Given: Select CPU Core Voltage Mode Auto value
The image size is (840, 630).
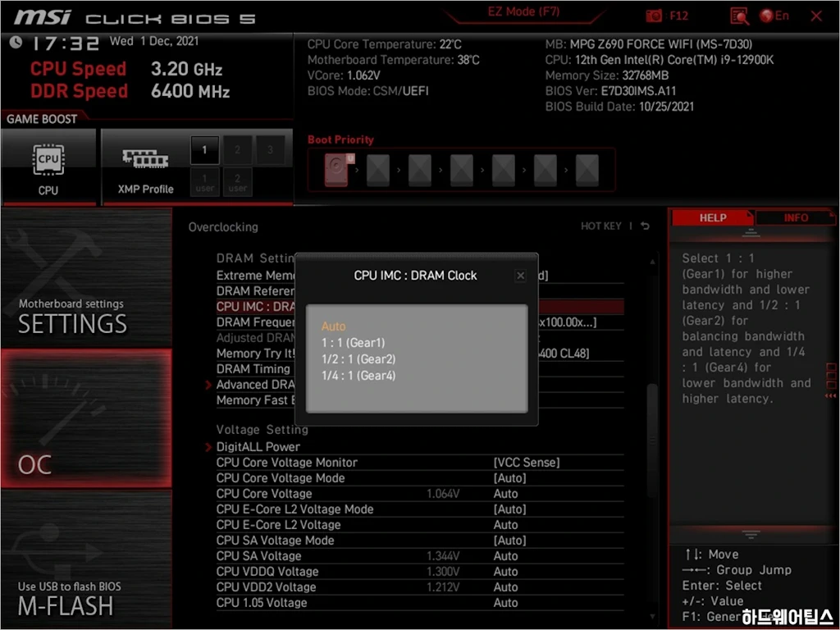Looking at the screenshot, I should pos(509,478).
